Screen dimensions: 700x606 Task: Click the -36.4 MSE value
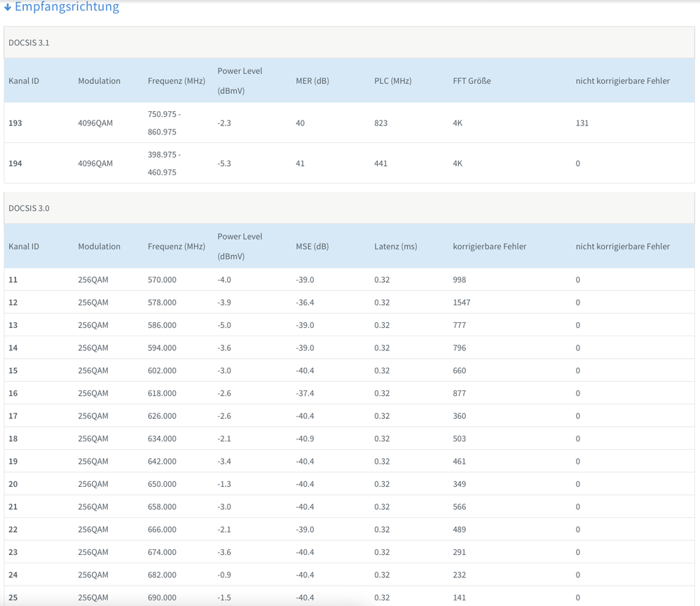(305, 302)
